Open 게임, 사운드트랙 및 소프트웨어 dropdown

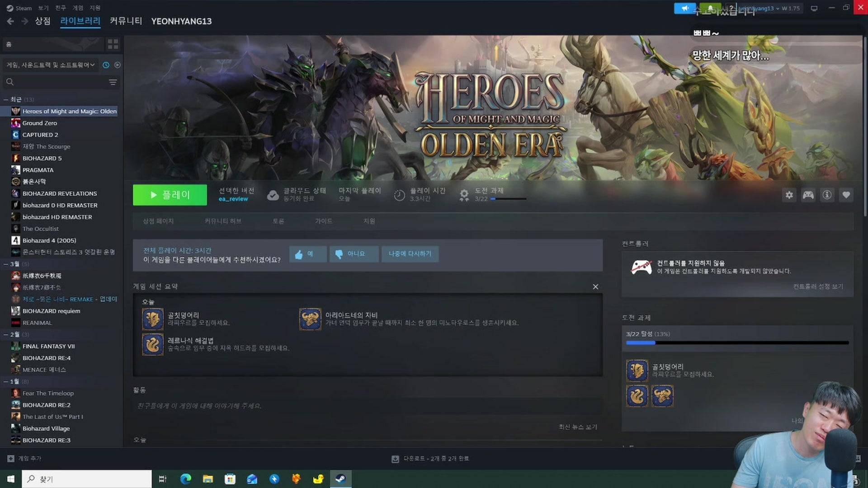tap(51, 65)
